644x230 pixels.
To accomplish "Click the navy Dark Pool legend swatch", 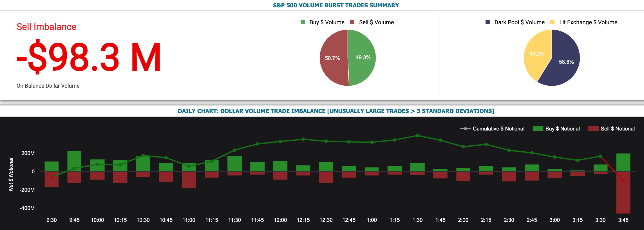I will pos(488,22).
